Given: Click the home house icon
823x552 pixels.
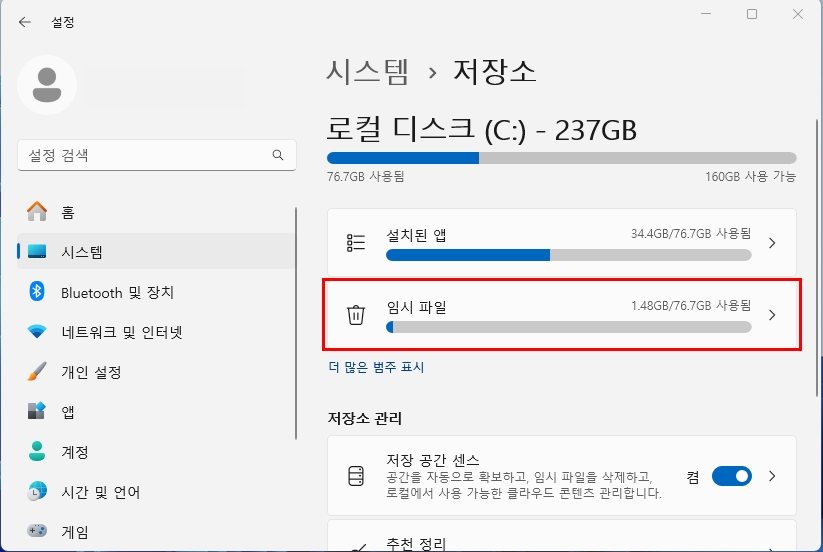Looking at the screenshot, I should 37,211.
